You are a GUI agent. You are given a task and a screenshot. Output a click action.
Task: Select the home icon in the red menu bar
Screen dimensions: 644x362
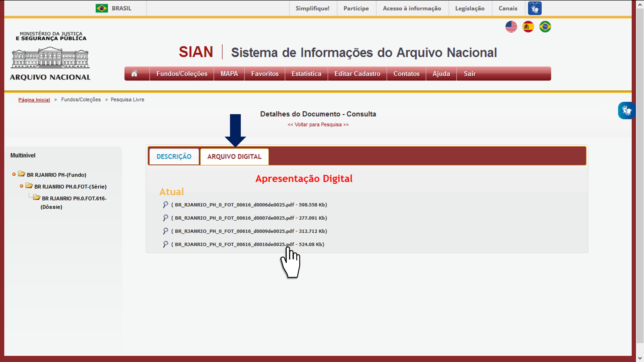[x=134, y=74]
